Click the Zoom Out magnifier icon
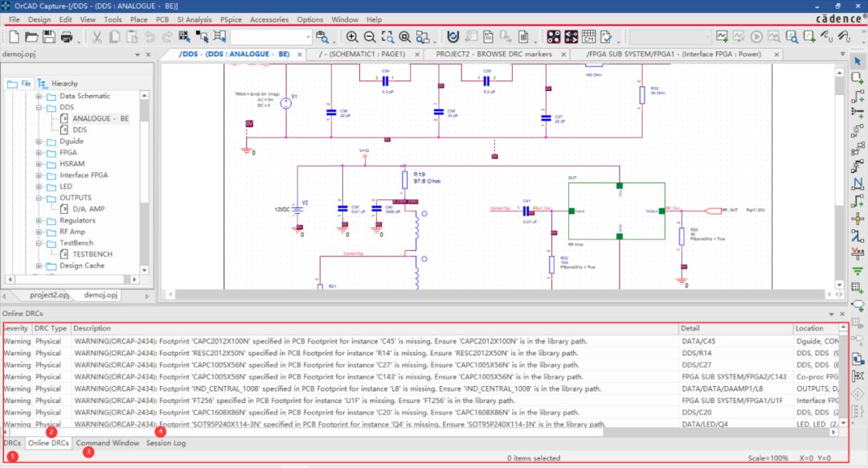The width and height of the screenshot is (868, 468). [370, 37]
